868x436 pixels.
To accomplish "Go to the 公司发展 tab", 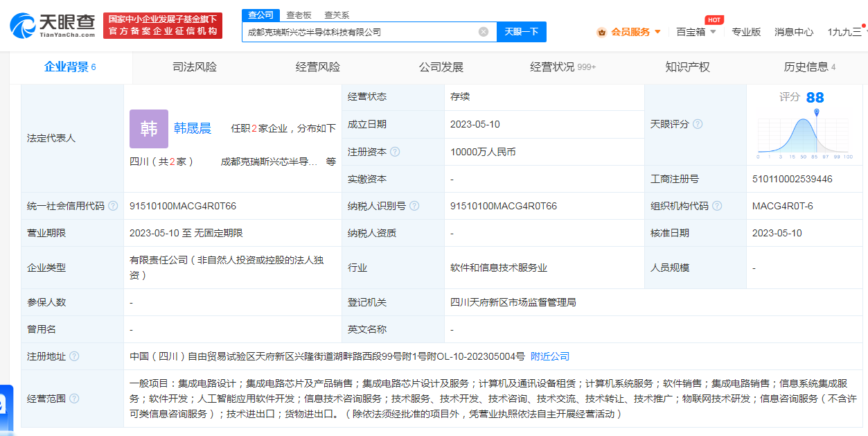I will 441,67.
